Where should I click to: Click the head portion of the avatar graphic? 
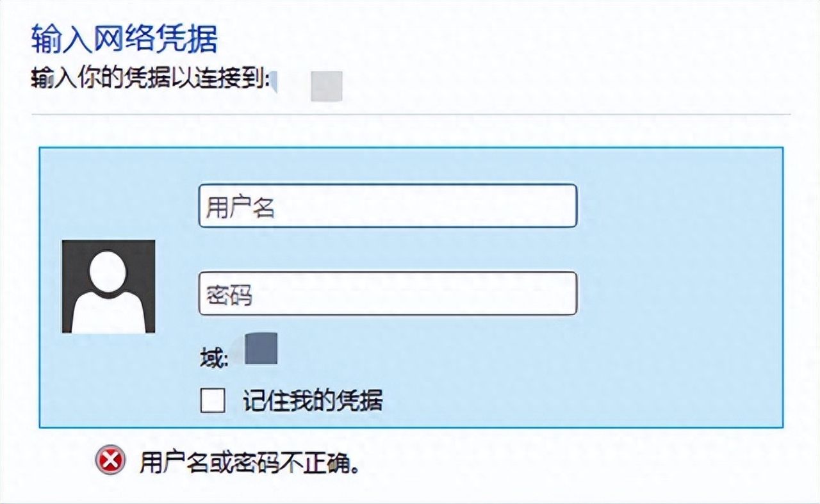click(107, 269)
